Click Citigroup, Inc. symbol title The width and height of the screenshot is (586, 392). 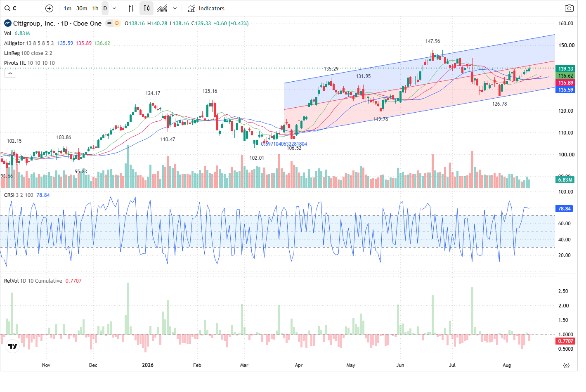[57, 23]
